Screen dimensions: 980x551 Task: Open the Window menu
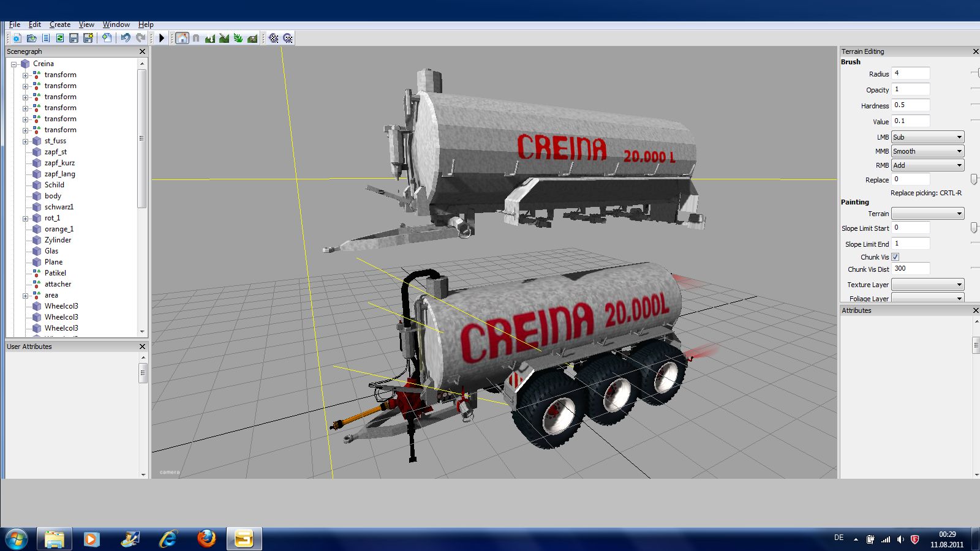tap(116, 24)
